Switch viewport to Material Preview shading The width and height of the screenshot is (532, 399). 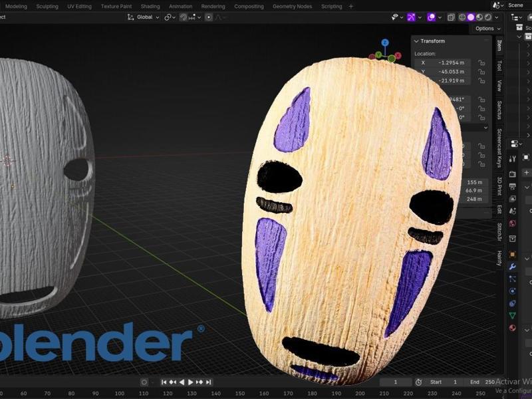479,18
